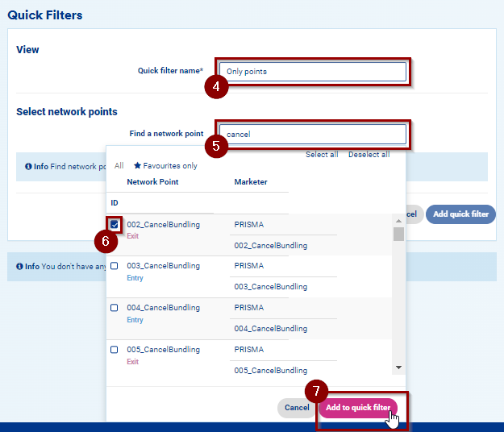
Task: Check the 002_CancelBundling checkbox
Action: pyautogui.click(x=115, y=224)
